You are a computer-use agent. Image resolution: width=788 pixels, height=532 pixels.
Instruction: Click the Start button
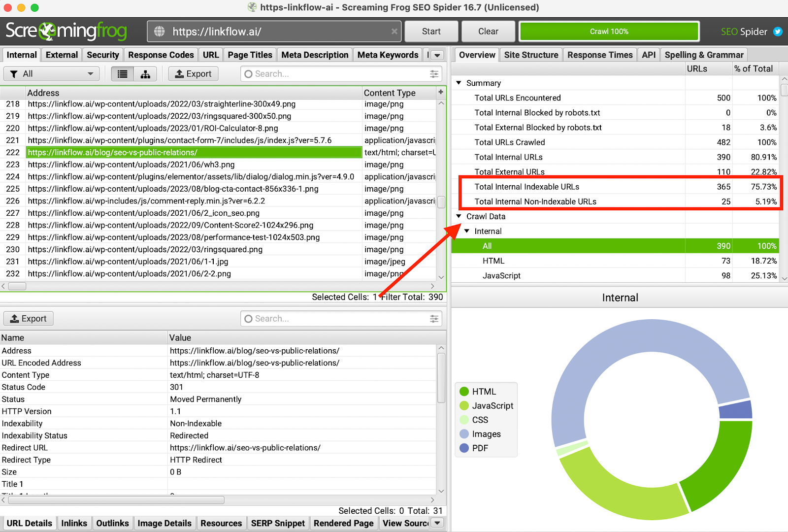pos(431,32)
